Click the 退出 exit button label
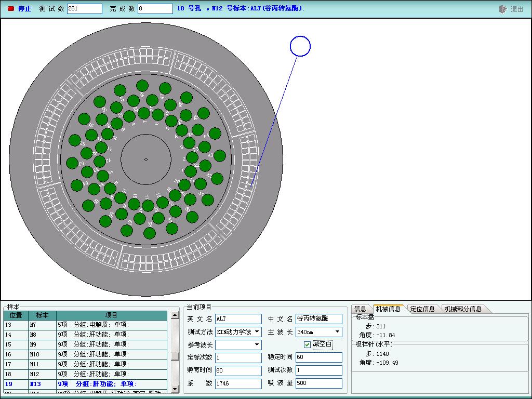This screenshot has height=399, width=532. pyautogui.click(x=517, y=9)
